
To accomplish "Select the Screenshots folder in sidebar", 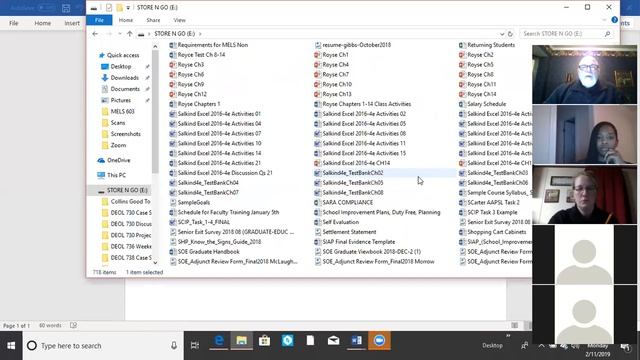I will click(125, 134).
